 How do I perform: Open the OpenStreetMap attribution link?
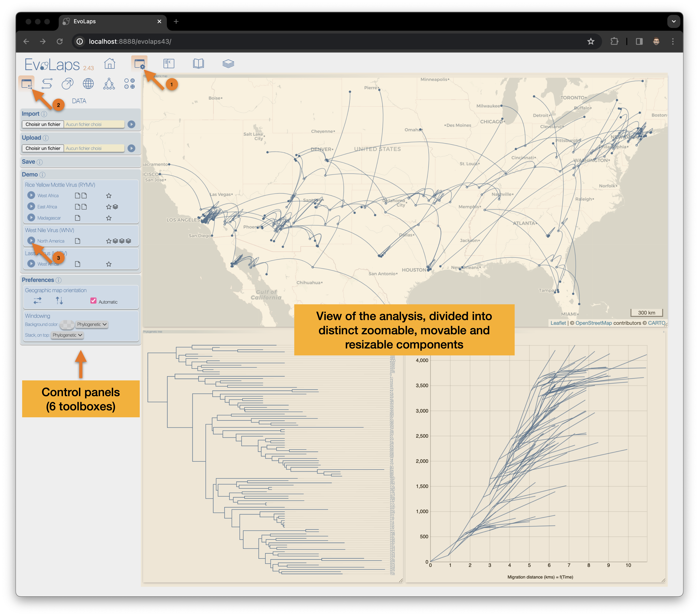593,323
